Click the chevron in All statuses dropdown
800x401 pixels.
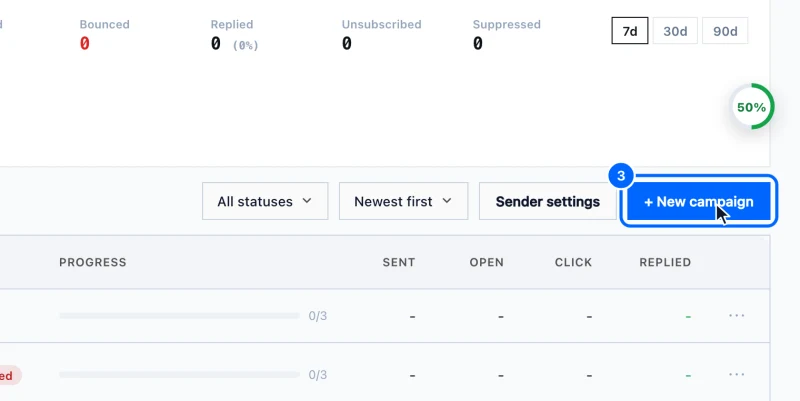click(x=307, y=201)
